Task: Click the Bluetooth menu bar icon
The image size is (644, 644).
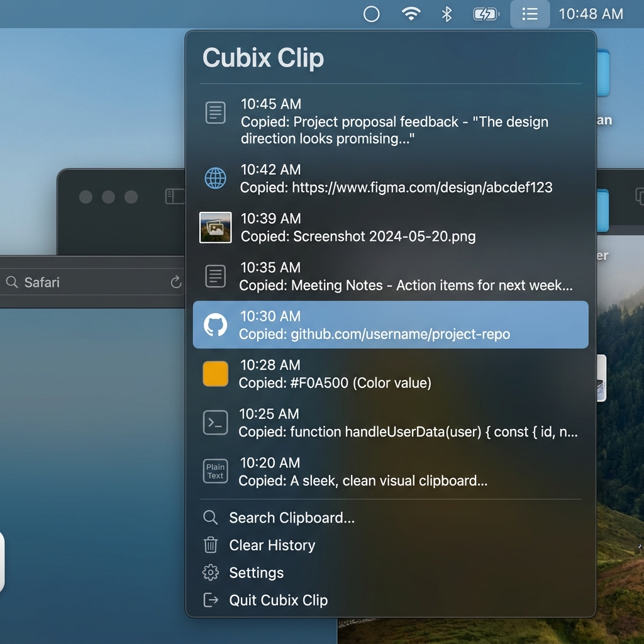Action: [x=447, y=14]
